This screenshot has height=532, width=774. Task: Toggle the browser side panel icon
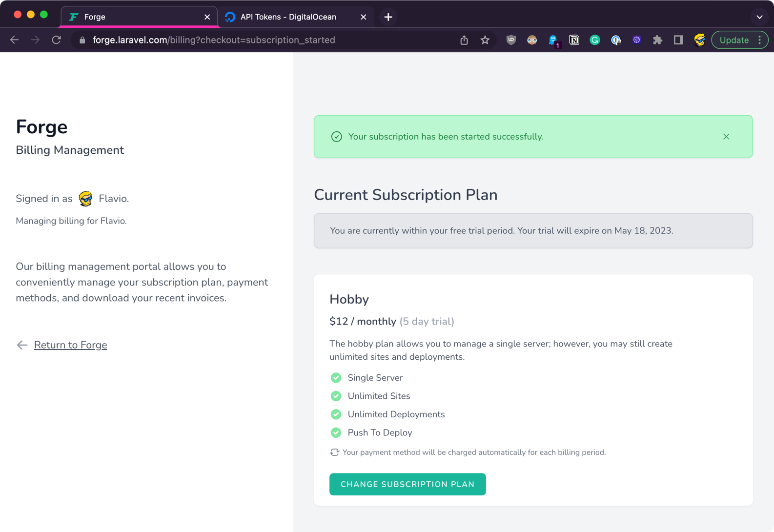pos(678,40)
